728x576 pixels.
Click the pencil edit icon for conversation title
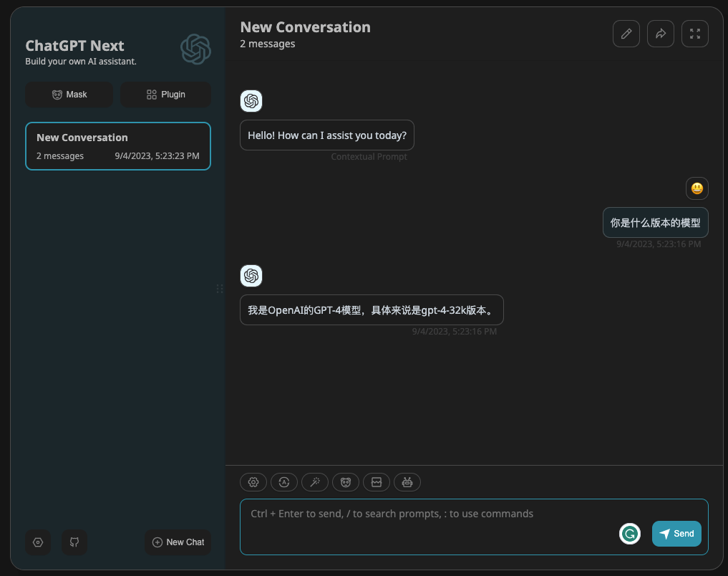[626, 34]
